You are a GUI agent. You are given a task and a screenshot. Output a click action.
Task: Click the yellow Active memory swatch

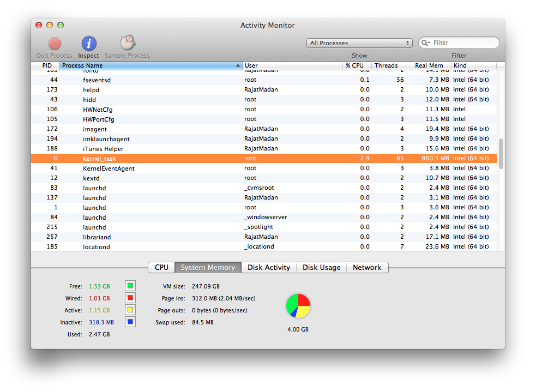130,310
